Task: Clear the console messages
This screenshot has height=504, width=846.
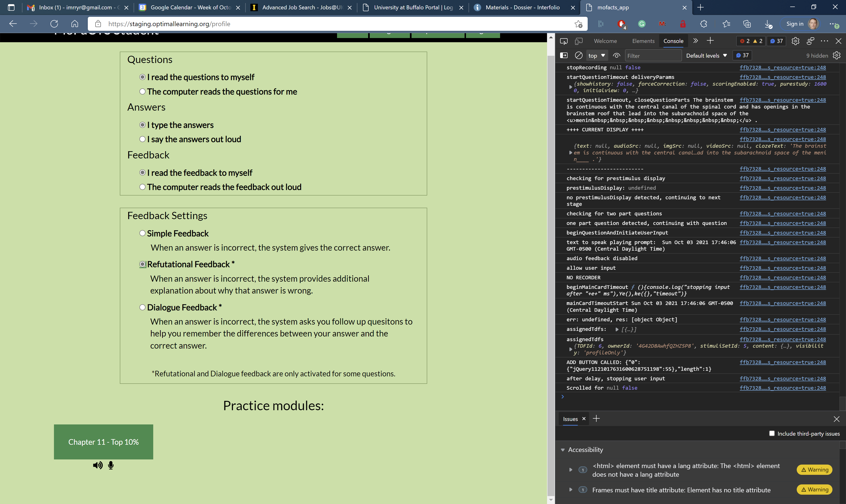Action: 578,55
